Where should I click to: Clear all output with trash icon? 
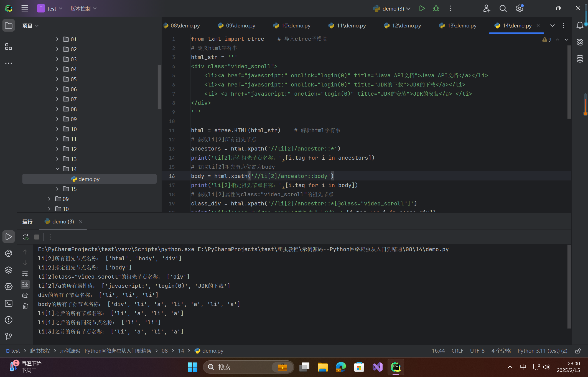[25, 306]
